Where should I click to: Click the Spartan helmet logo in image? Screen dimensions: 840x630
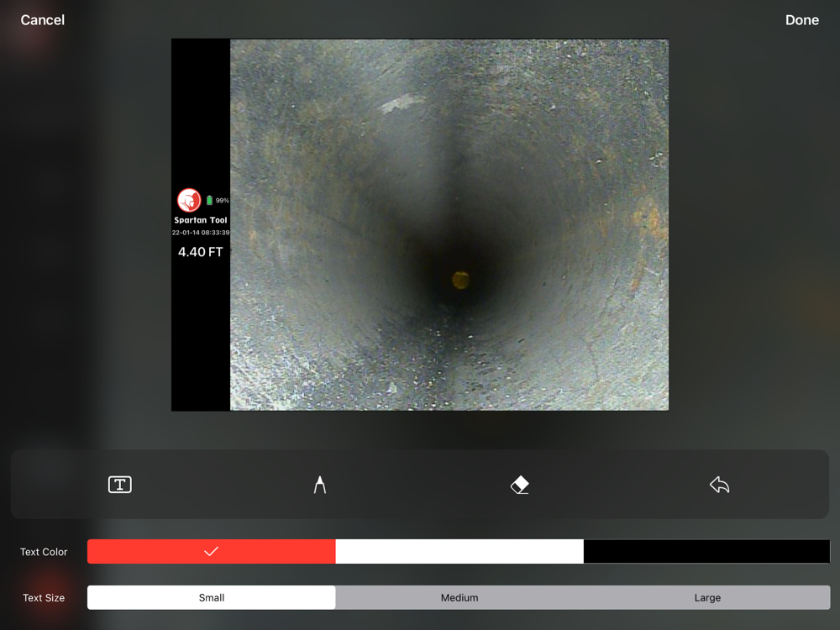(189, 200)
